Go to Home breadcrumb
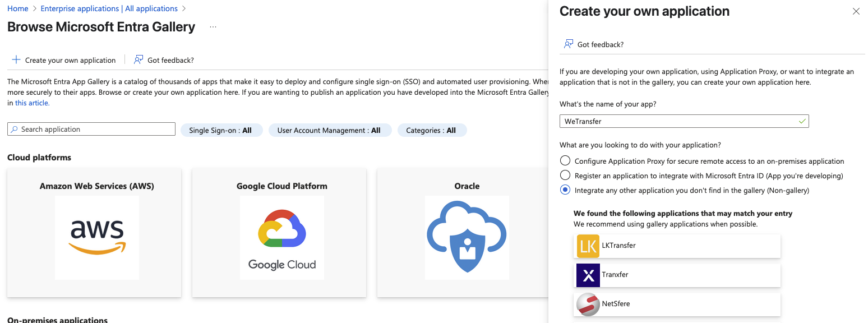The width and height of the screenshot is (868, 323). (x=18, y=8)
